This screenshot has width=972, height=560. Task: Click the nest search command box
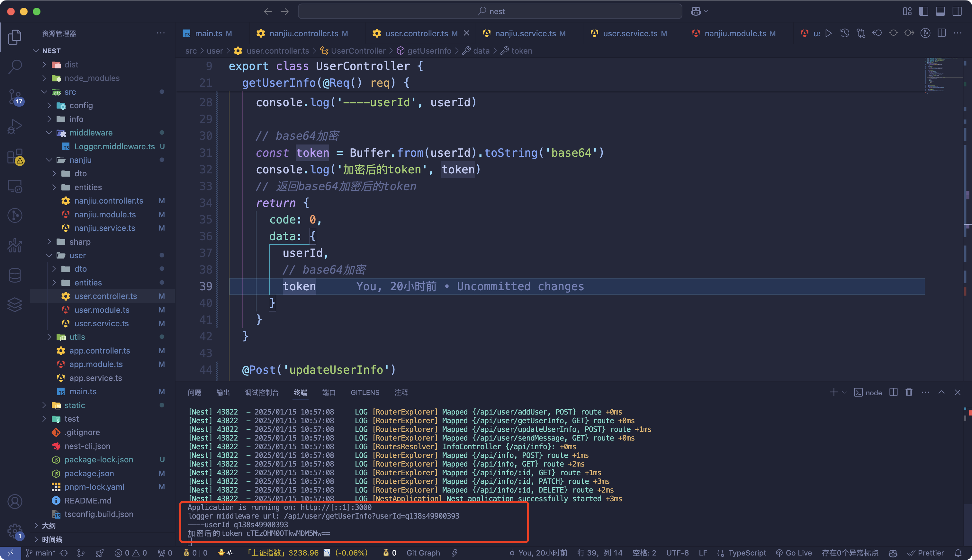tap(490, 11)
